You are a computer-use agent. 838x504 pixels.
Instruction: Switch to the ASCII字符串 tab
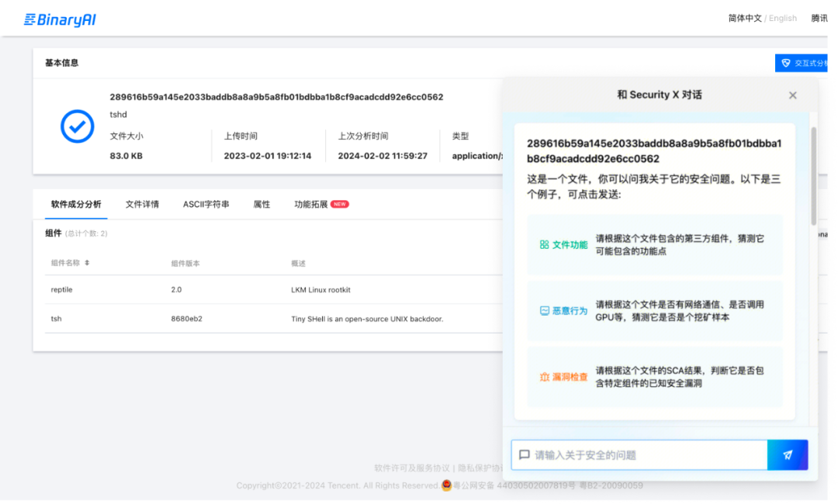(206, 205)
